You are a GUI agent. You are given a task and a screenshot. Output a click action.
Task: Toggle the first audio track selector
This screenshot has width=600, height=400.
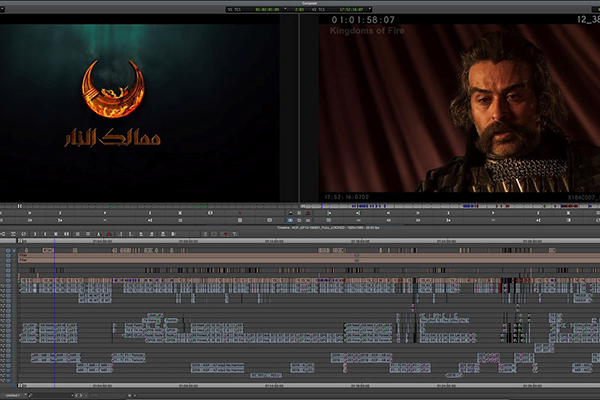point(8,286)
